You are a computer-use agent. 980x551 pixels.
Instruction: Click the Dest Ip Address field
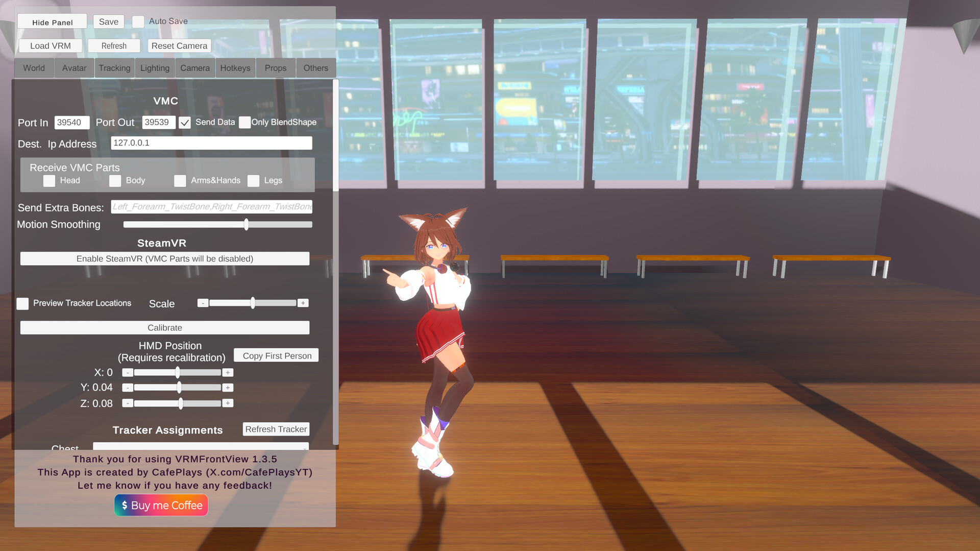[211, 143]
